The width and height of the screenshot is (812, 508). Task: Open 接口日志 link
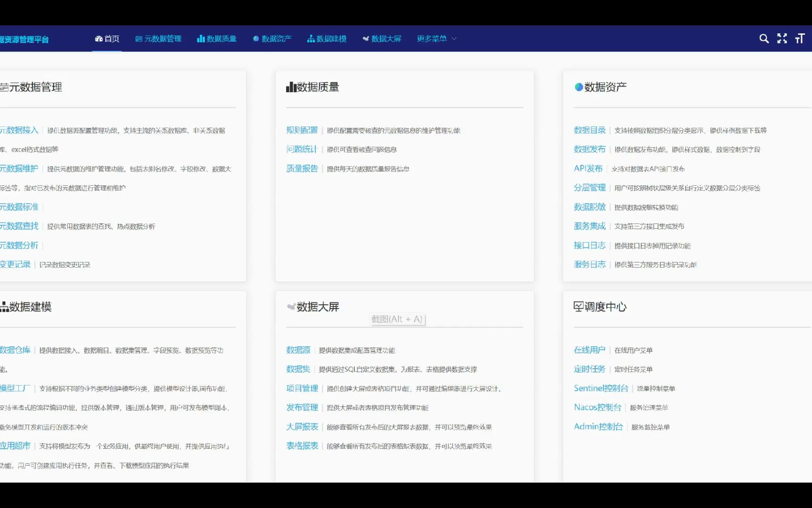[x=590, y=246]
